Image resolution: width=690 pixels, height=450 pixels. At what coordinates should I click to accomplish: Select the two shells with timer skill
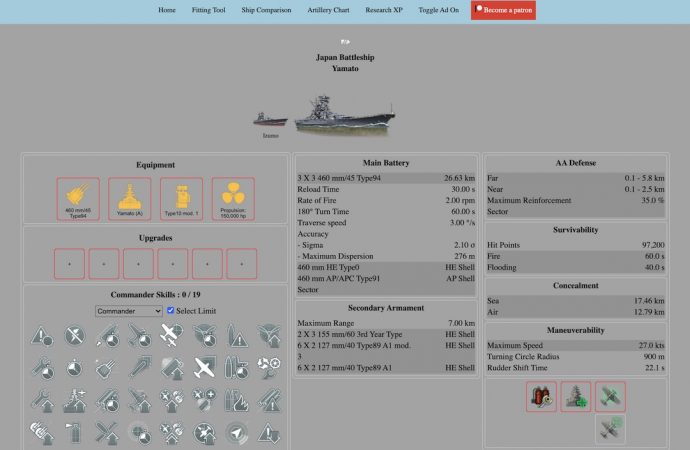(x=237, y=368)
